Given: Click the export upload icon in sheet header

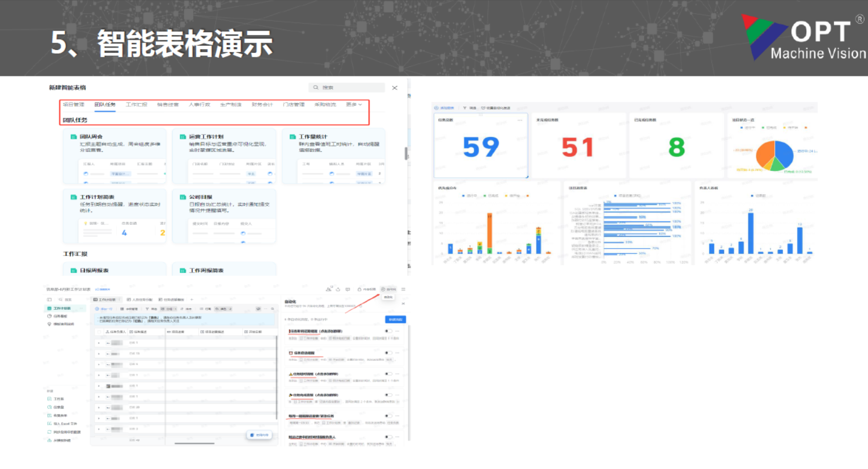Looking at the screenshot, I should 338,289.
